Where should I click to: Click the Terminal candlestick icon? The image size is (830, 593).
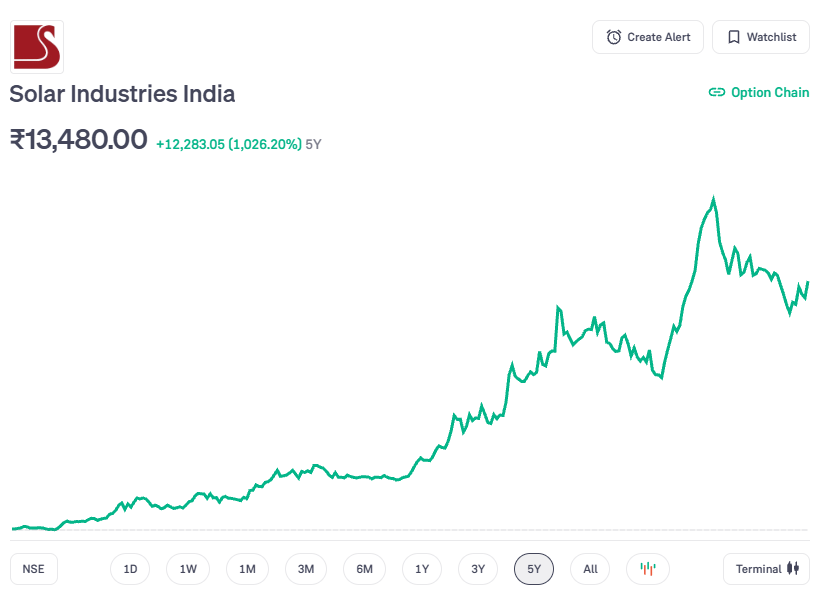794,569
